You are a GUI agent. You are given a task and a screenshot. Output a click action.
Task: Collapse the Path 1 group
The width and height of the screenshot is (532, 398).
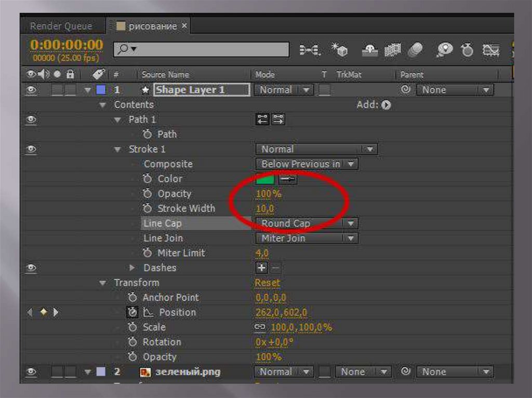click(x=117, y=120)
